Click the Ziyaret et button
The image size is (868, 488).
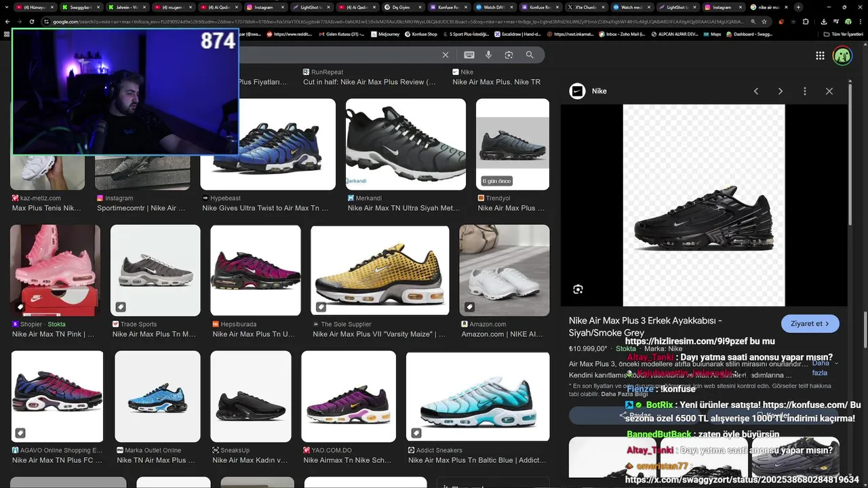[810, 323]
